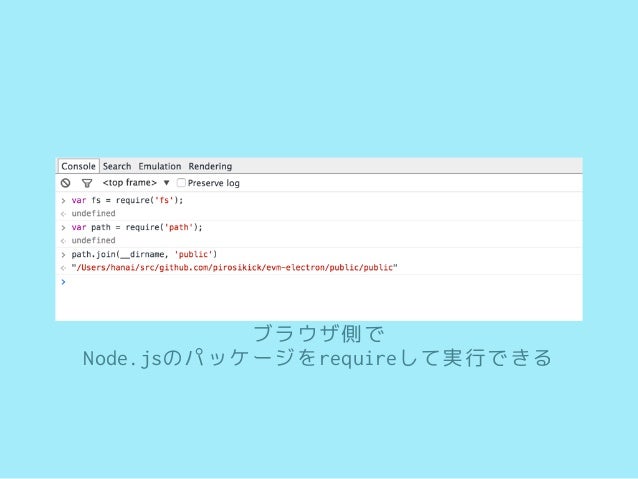
Task: Click input arrow beside var fs line
Action: click(63, 201)
